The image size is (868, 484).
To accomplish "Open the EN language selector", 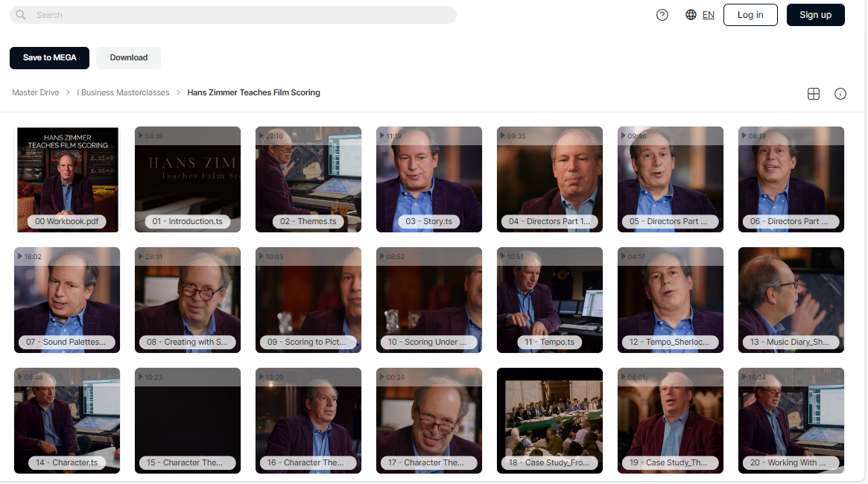I will (x=708, y=15).
